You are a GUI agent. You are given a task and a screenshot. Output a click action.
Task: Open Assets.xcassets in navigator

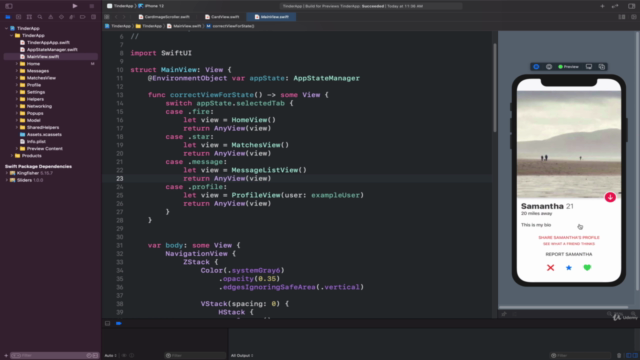pos(44,135)
